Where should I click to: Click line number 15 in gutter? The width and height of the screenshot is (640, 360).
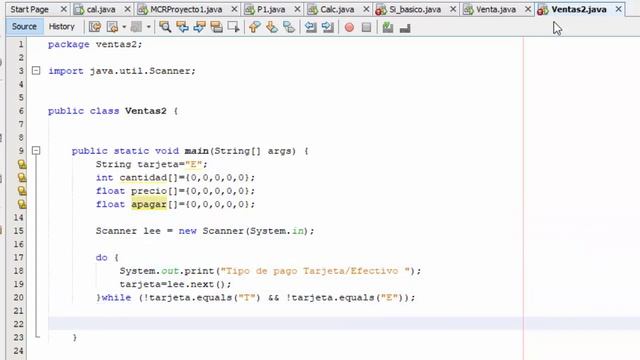[19, 231]
